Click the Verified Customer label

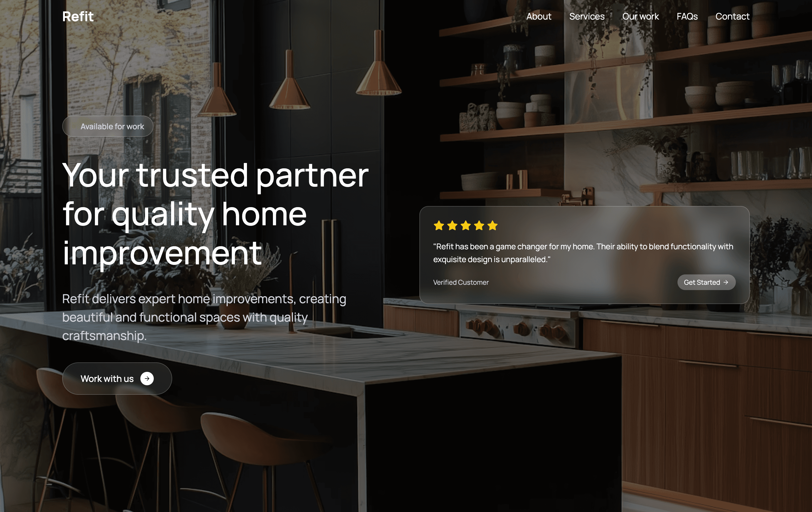[461, 282]
